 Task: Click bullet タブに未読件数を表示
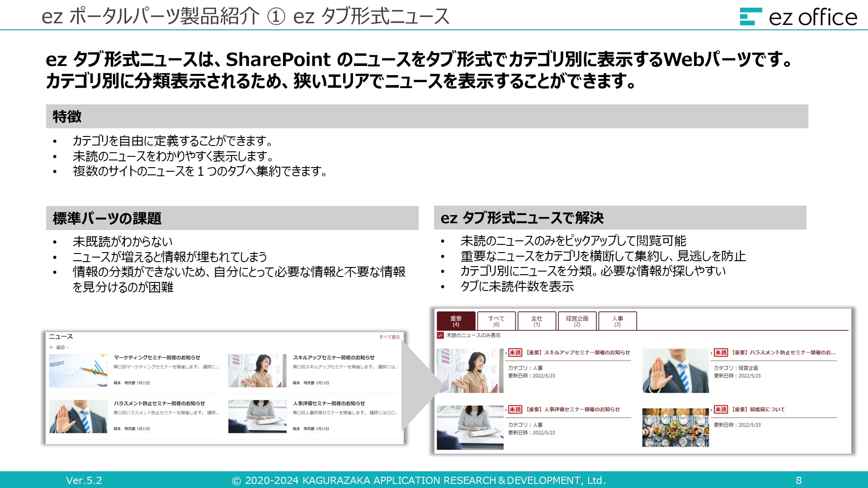[x=517, y=286]
